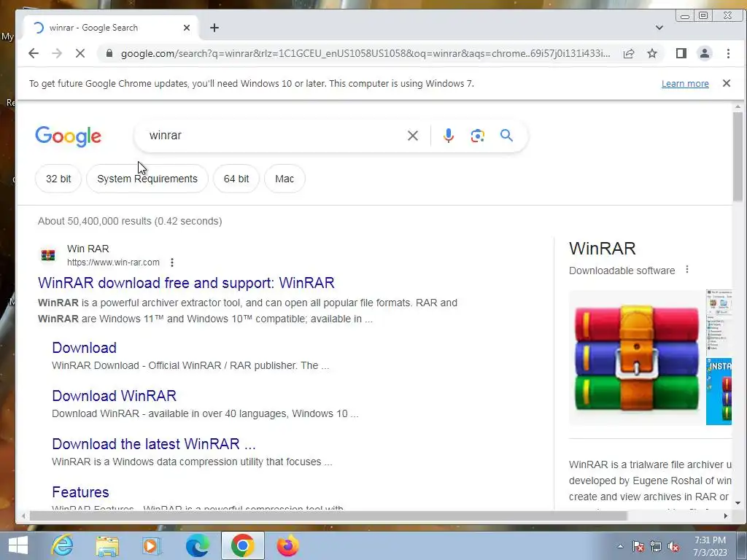
Task: Click the Google logo
Action: tap(68, 136)
